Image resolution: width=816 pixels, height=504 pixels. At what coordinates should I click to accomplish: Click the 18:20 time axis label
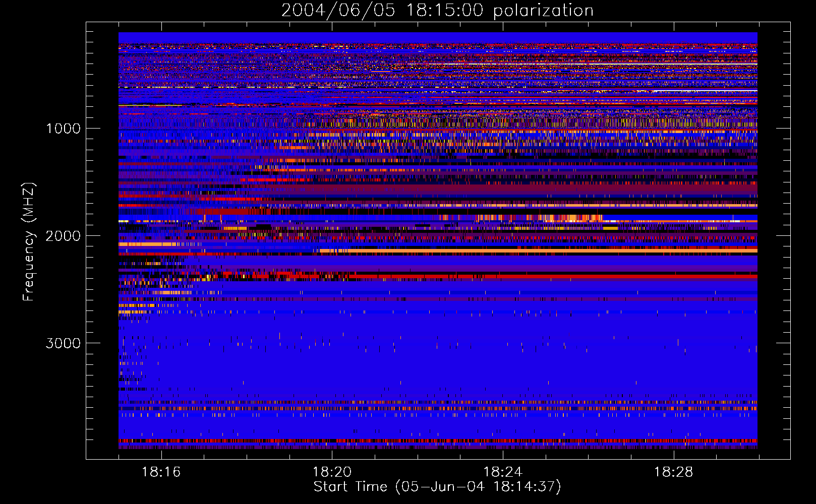(x=332, y=472)
